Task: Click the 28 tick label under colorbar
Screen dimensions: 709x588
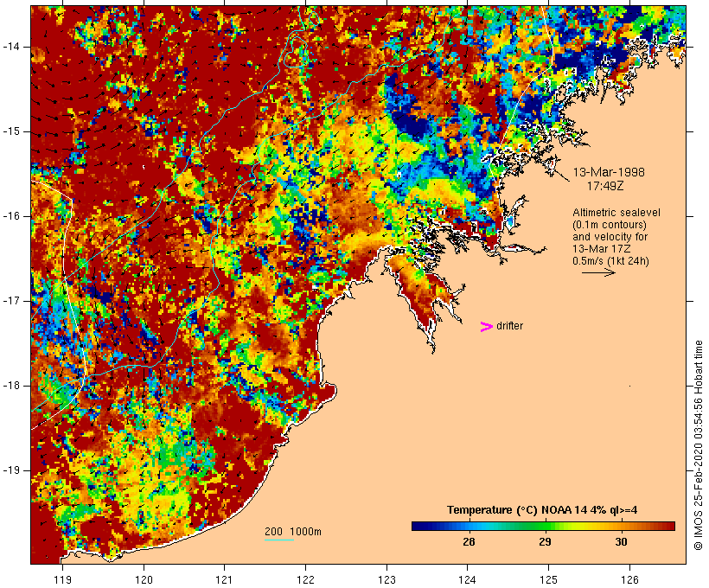Action: coord(469,541)
